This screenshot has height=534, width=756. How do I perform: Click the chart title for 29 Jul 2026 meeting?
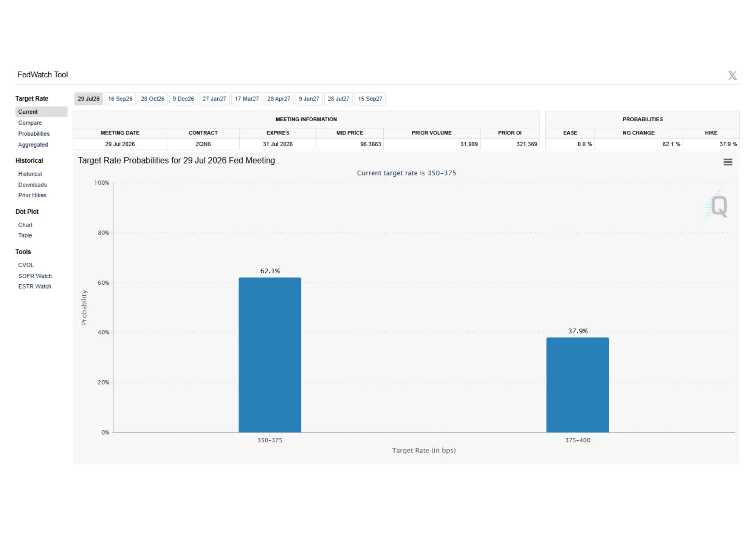pyautogui.click(x=177, y=161)
